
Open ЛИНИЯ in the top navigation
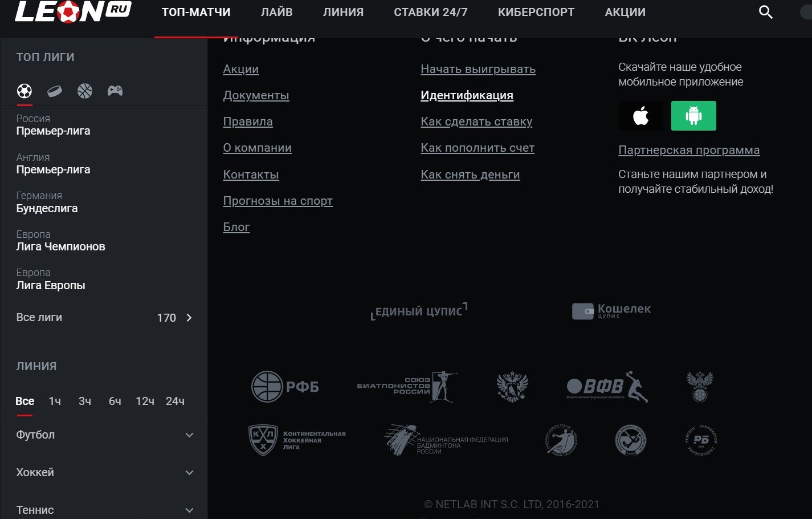tap(343, 12)
